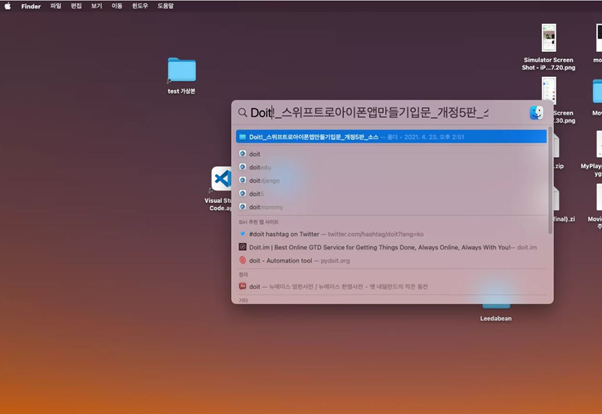The width and height of the screenshot is (602, 414).
Task: Click the dictionary icon next to doit
Action: 242,286
